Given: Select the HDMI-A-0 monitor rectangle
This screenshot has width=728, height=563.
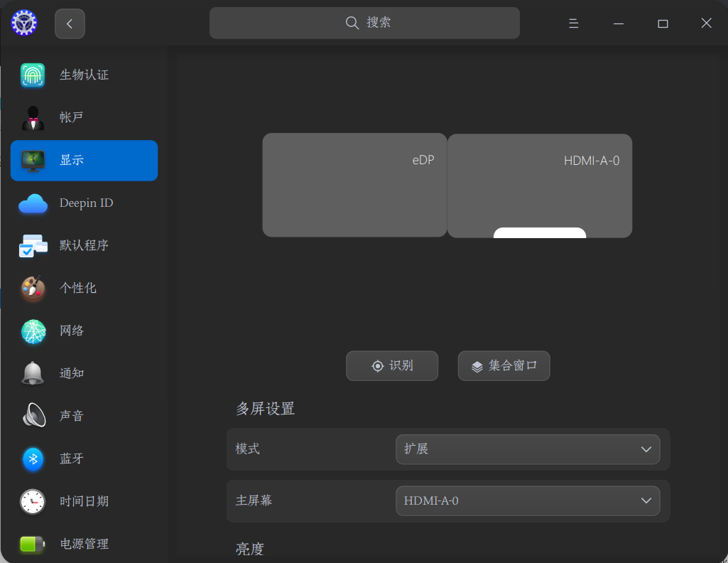Looking at the screenshot, I should (x=540, y=186).
